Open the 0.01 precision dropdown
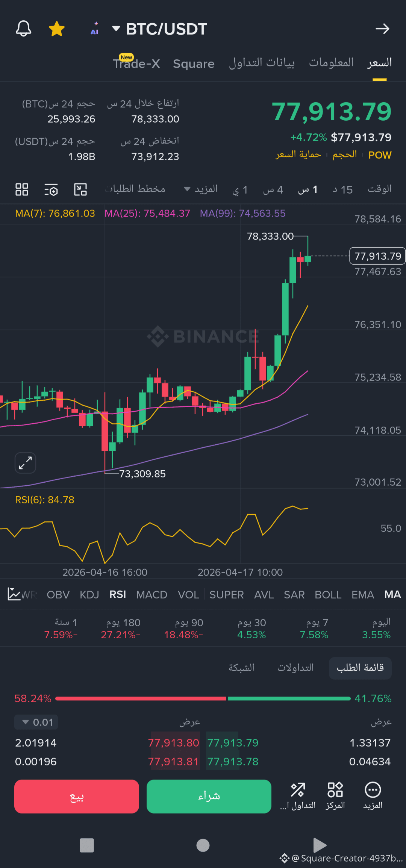Screen dimensions: 406x868 point(36,722)
